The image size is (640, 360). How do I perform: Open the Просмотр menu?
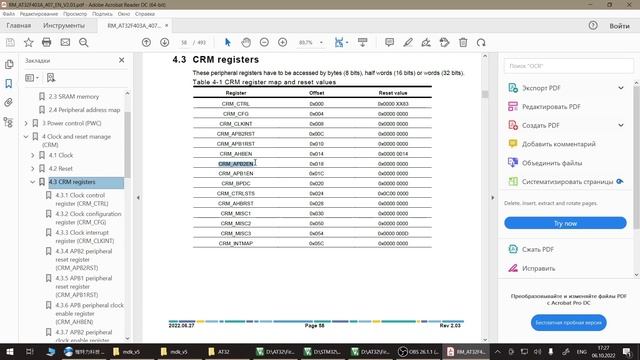click(x=75, y=14)
